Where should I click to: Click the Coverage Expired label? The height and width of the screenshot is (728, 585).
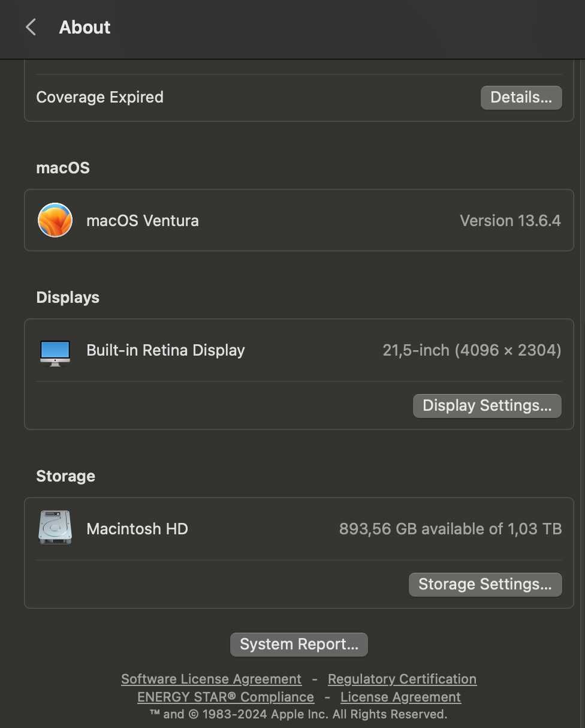pyautogui.click(x=99, y=97)
